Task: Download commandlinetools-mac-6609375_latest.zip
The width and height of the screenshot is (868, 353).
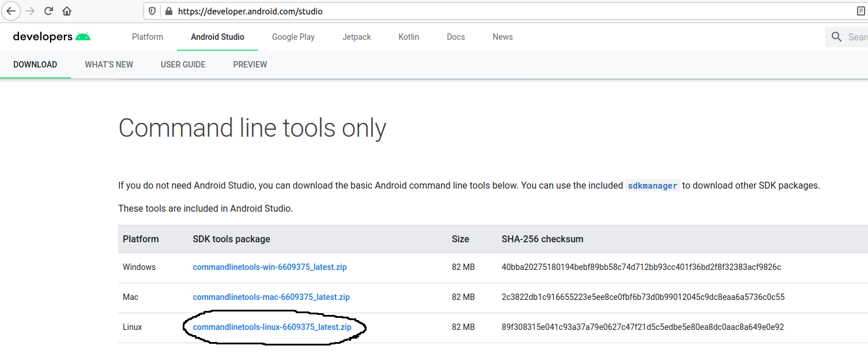Action: 271,297
